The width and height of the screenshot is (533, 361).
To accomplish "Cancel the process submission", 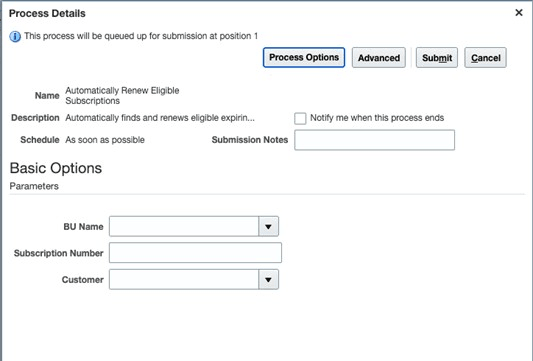I will click(x=485, y=58).
